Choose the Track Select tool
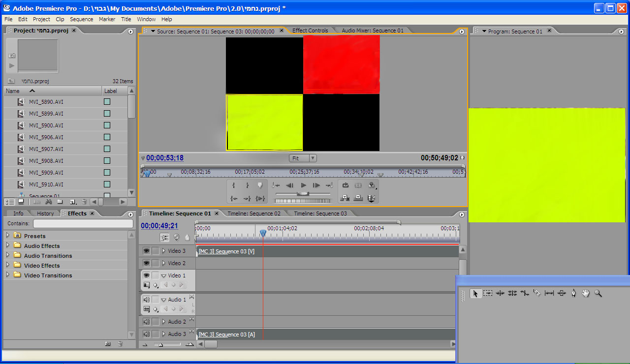630x364 pixels. click(x=488, y=293)
